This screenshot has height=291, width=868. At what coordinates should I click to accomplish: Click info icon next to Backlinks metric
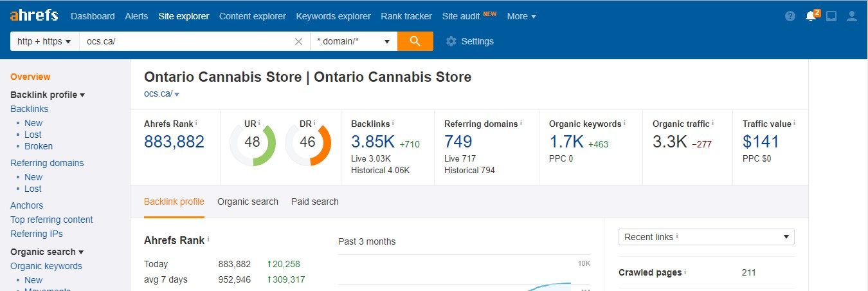click(x=393, y=122)
